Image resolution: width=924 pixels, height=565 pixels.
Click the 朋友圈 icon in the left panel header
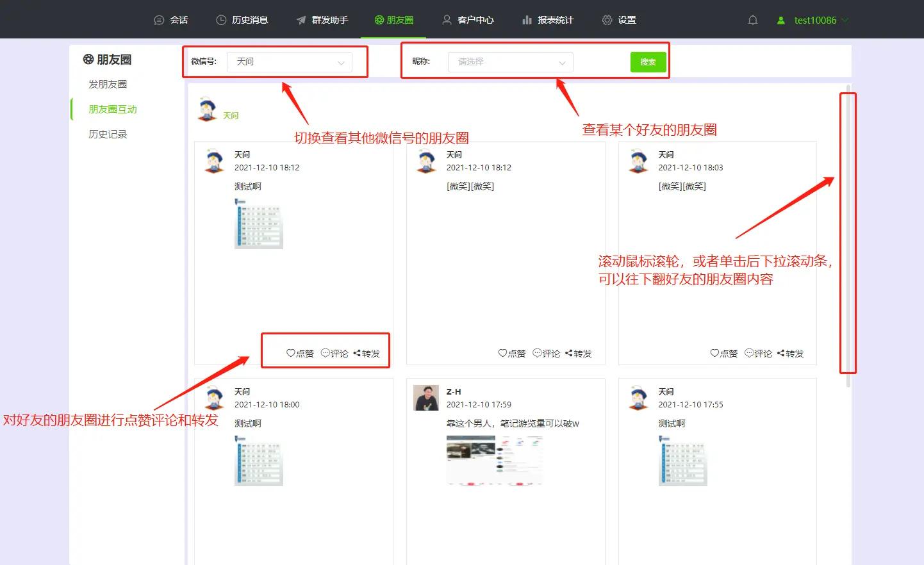point(88,59)
